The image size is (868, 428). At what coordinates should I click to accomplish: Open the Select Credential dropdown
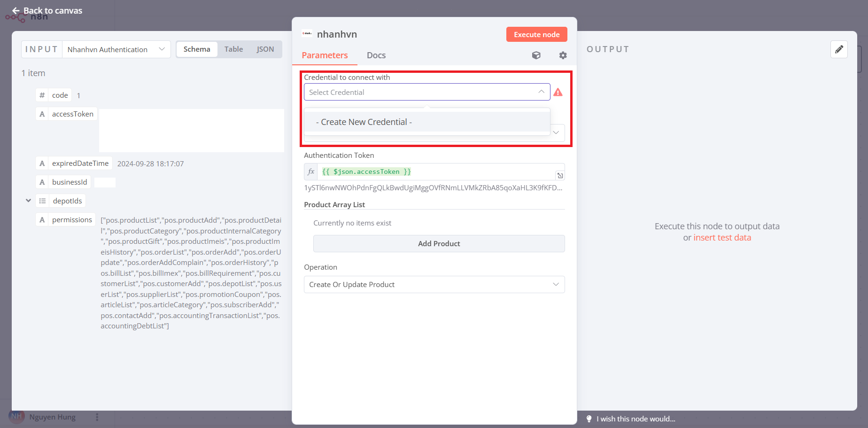tap(426, 92)
